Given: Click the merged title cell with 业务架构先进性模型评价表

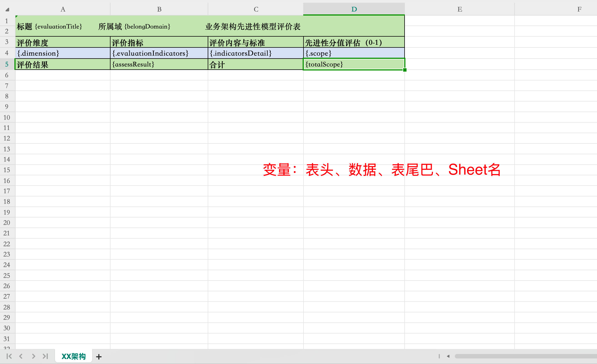Looking at the screenshot, I should pyautogui.click(x=253, y=27).
